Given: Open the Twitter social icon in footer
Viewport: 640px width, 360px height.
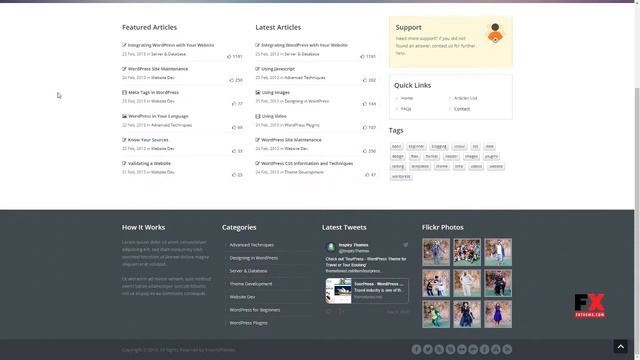Looking at the screenshot, I should (x=427, y=349).
